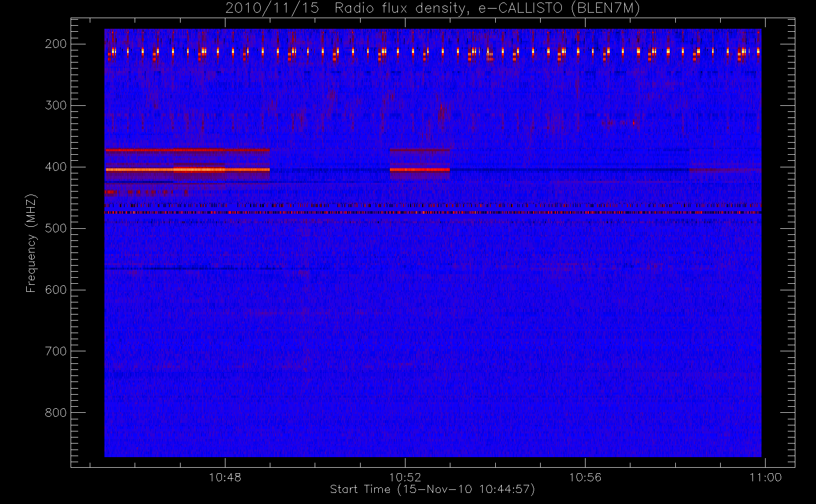816x504 pixels.
Task: Select the 800 frequency axis label
Action: (x=56, y=413)
